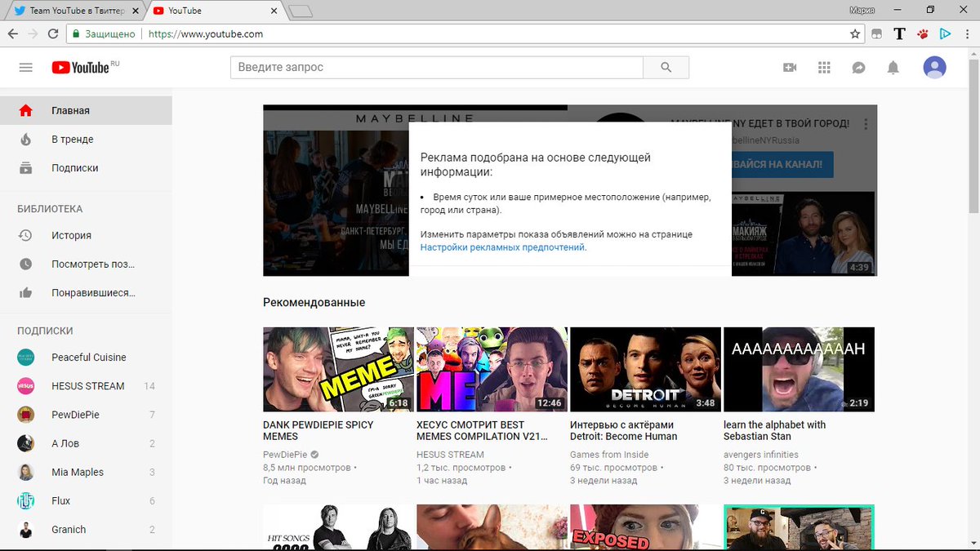Play the Detroit Become Human thumbnail

(645, 369)
